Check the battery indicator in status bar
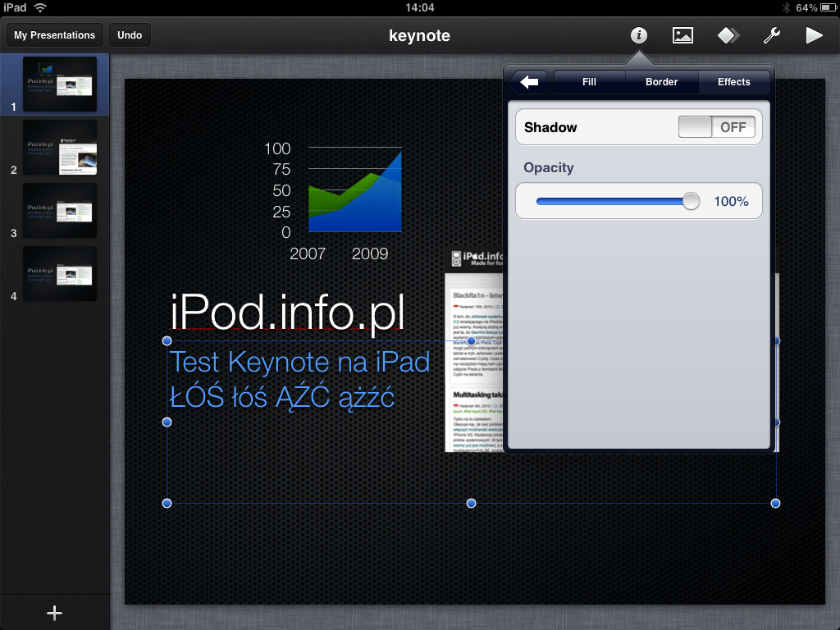 827,7
